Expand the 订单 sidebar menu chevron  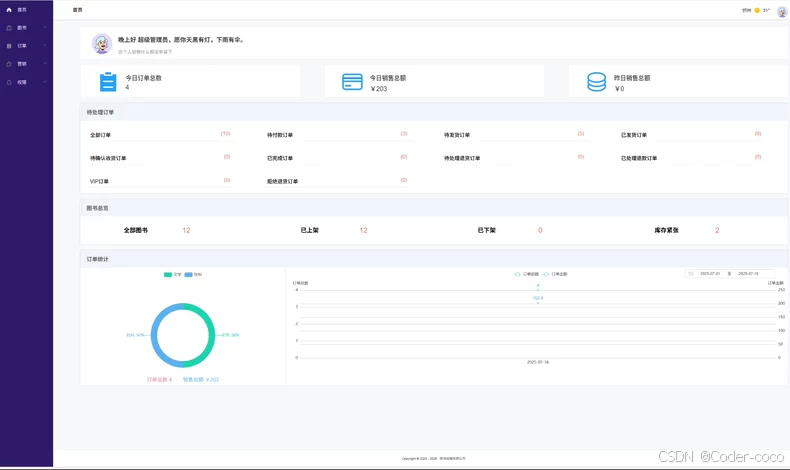point(45,45)
